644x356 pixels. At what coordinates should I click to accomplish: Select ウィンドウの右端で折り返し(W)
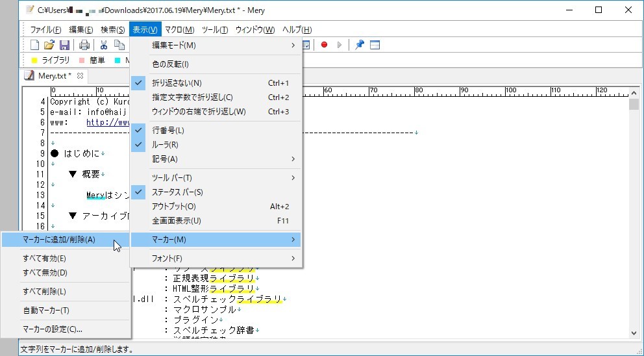216,112
